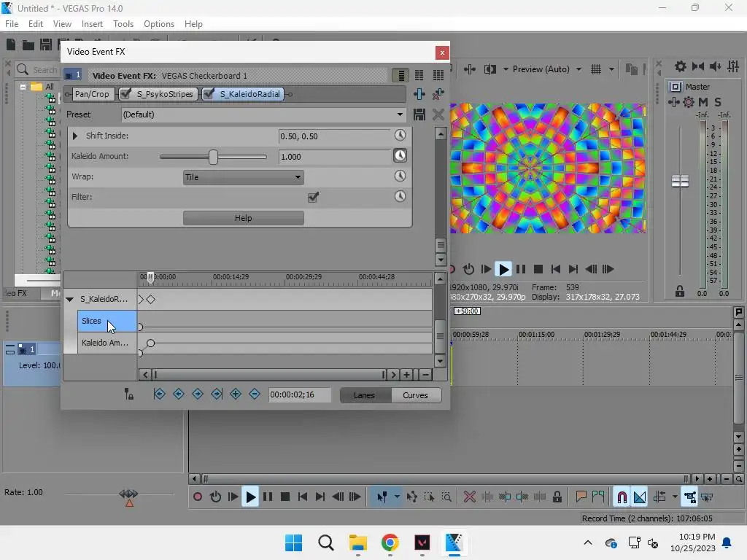The width and height of the screenshot is (747, 560).
Task: Delete the current preset with X icon
Action: coord(438,114)
